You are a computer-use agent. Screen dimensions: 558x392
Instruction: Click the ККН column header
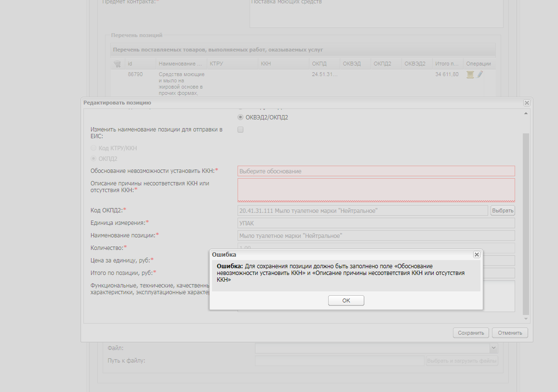(x=283, y=64)
